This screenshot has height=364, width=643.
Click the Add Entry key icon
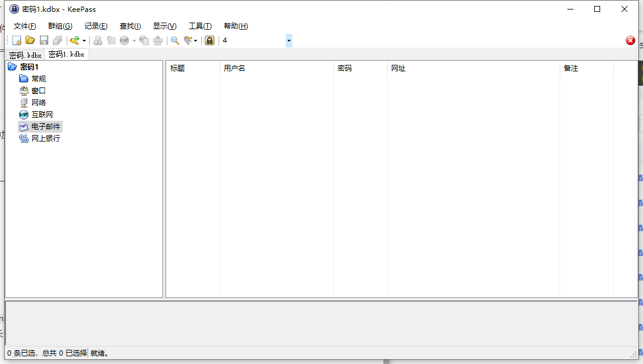(74, 40)
